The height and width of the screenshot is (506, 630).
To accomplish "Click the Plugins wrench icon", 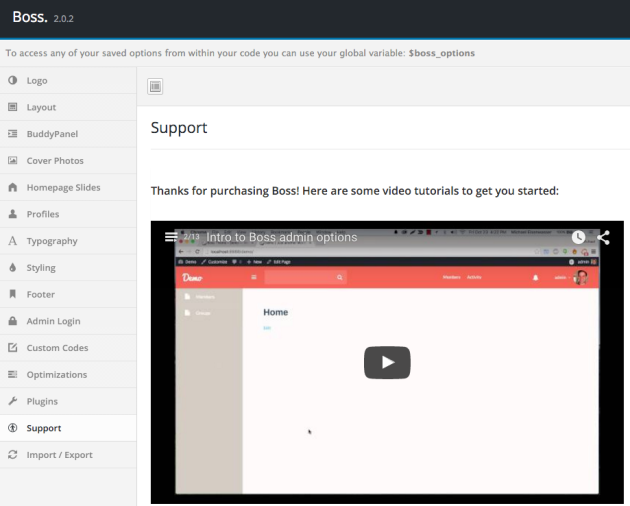I will pos(13,401).
